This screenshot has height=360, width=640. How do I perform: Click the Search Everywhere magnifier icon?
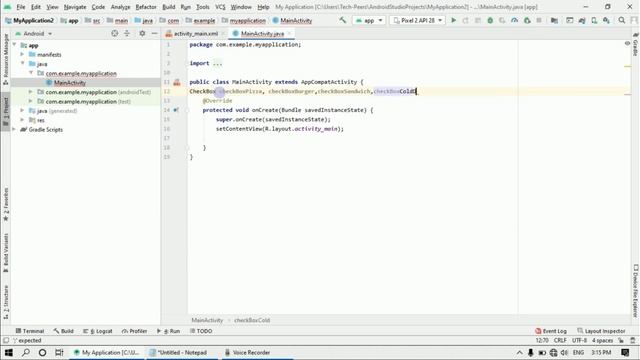pos(622,20)
